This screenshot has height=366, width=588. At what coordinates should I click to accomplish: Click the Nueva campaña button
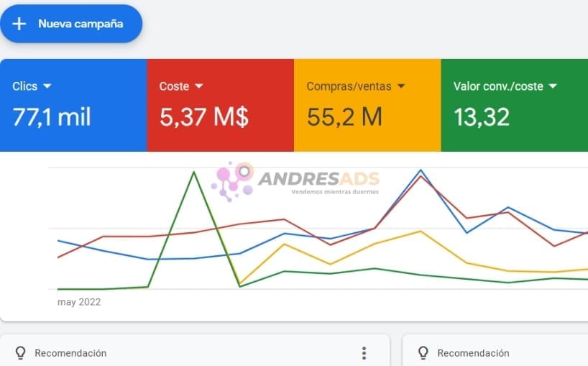[71, 24]
